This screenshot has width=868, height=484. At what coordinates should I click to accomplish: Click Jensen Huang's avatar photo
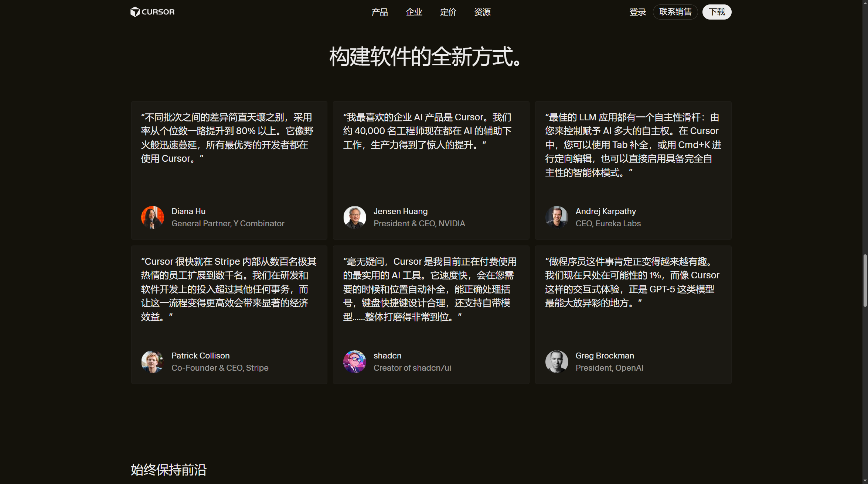[x=355, y=217]
